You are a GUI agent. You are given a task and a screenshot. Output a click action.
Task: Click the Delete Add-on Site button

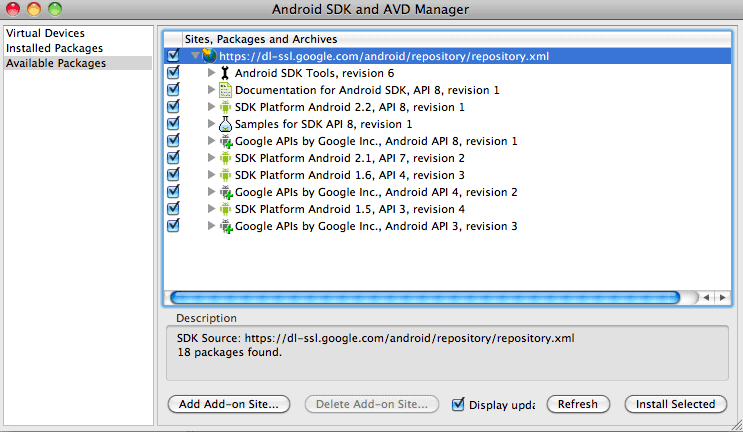(372, 404)
